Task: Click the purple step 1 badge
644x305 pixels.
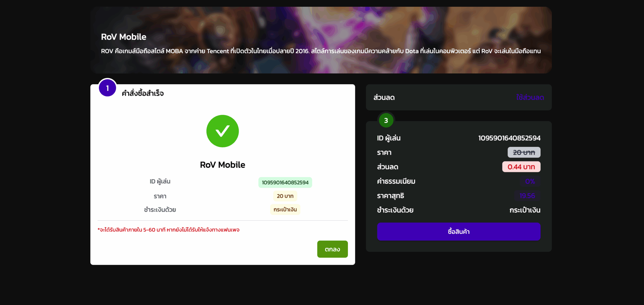Action: click(x=107, y=88)
